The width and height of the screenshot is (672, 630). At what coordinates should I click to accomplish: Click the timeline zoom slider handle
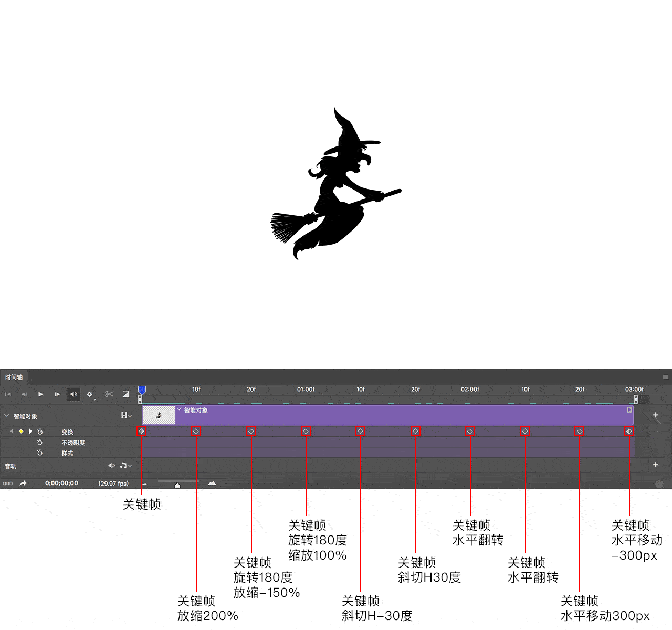pyautogui.click(x=177, y=485)
